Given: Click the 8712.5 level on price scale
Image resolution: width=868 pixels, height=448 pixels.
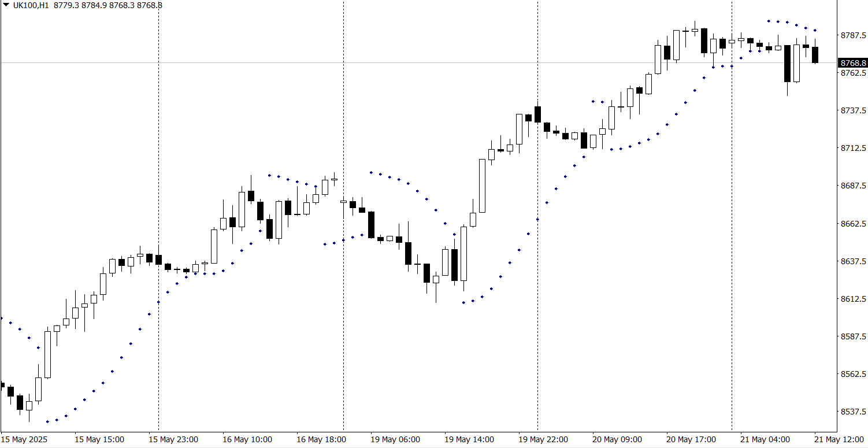Looking at the screenshot, I should pyautogui.click(x=854, y=149).
